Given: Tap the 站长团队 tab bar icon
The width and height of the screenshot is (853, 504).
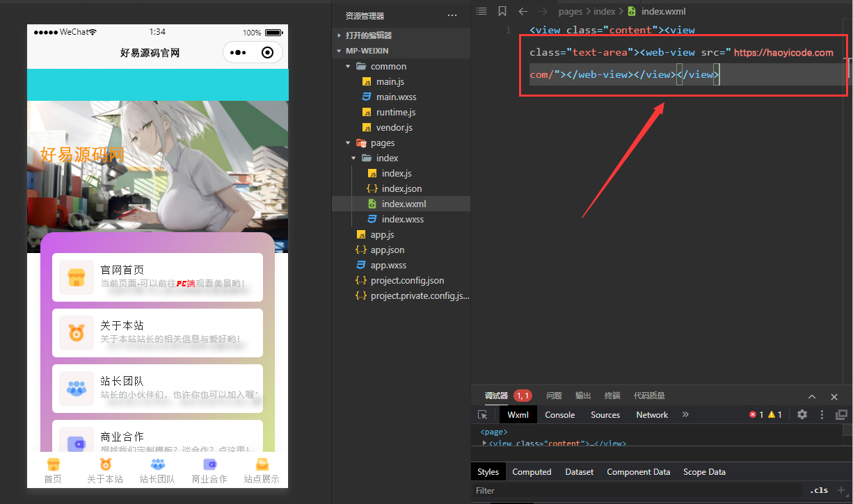Looking at the screenshot, I should click(157, 465).
